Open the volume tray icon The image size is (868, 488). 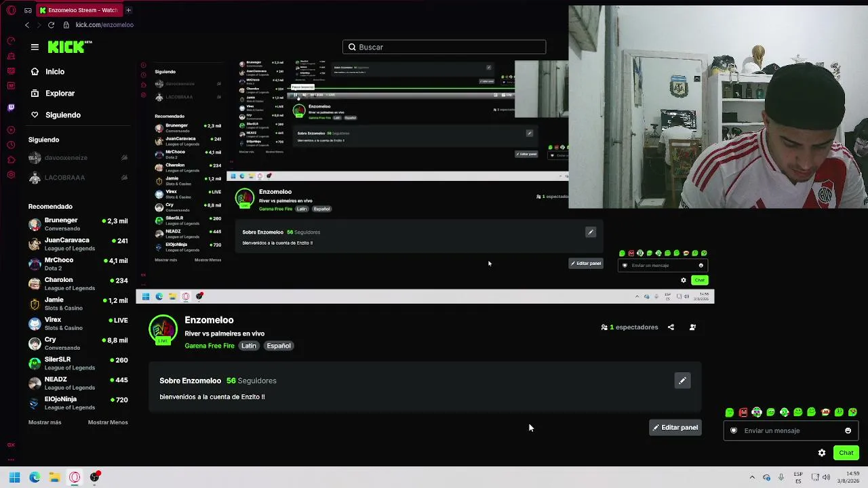pos(826,477)
